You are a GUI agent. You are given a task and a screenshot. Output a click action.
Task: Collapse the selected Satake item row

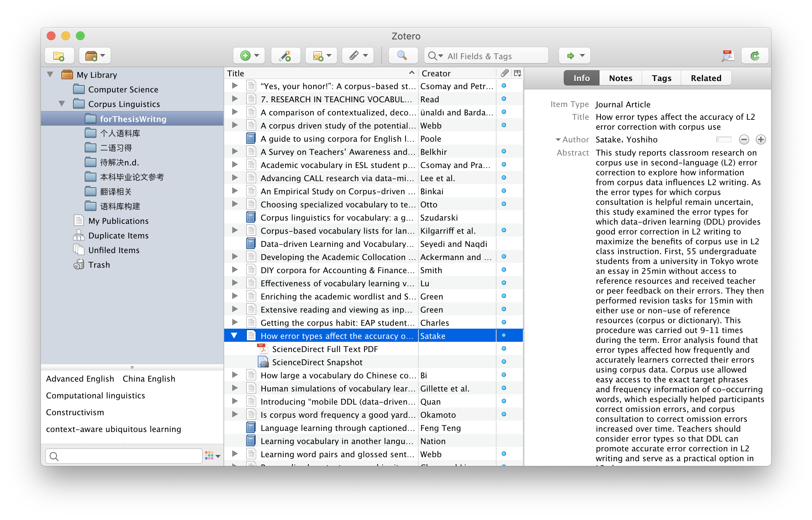tap(234, 336)
